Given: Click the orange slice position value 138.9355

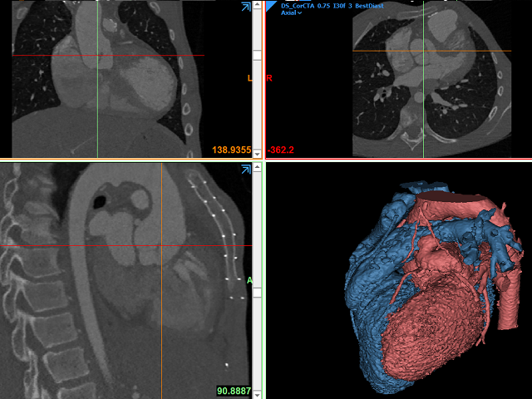Looking at the screenshot, I should point(232,150).
